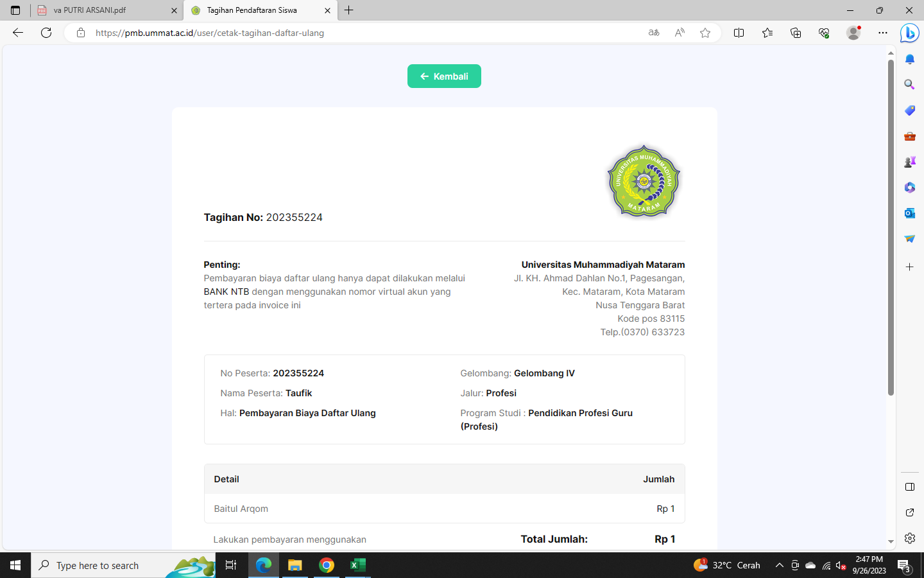Go back using the browser back arrow
Screen dimensions: 924x578
tap(18, 33)
